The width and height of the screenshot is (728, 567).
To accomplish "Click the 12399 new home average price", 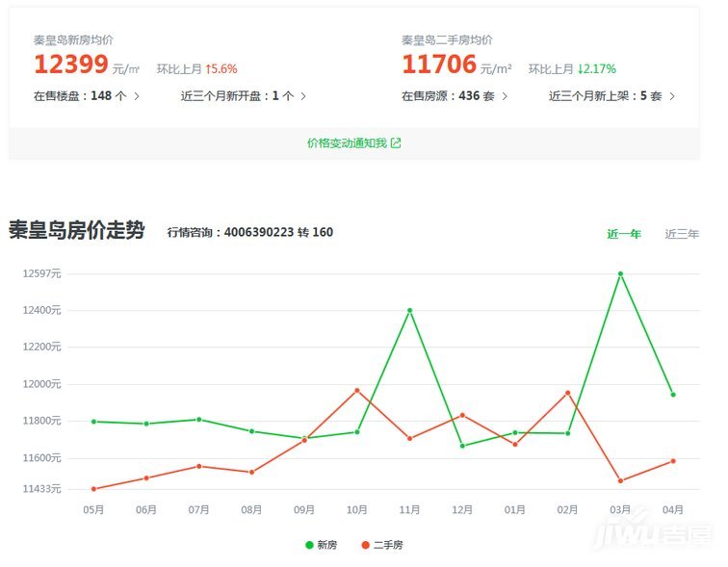I will coord(70,64).
